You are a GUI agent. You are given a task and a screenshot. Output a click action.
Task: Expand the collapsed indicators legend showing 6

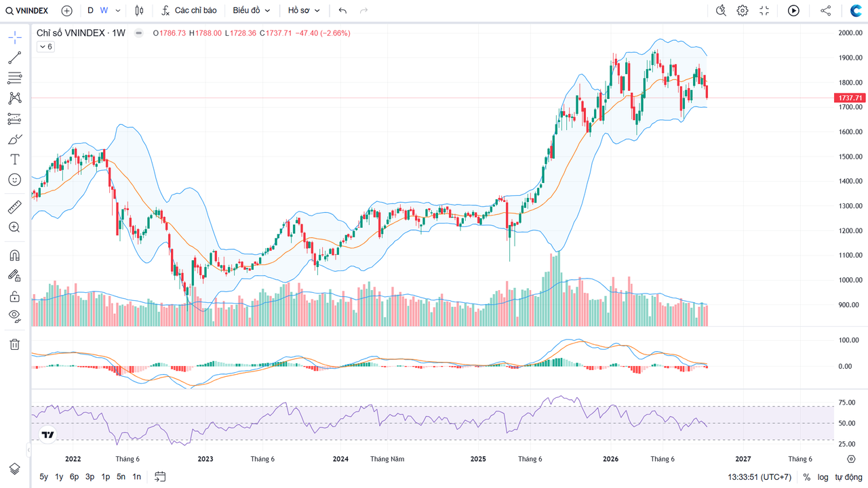coord(45,47)
